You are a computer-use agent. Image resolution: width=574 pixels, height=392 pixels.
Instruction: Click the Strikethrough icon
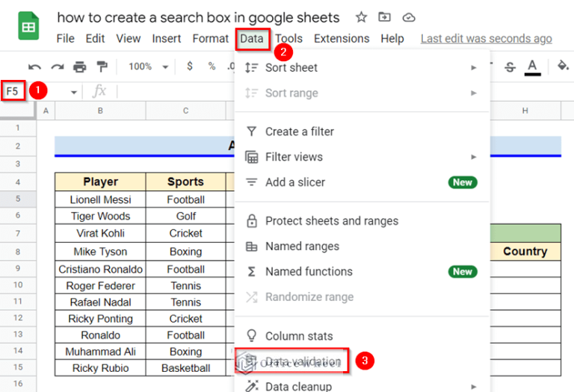(510, 67)
